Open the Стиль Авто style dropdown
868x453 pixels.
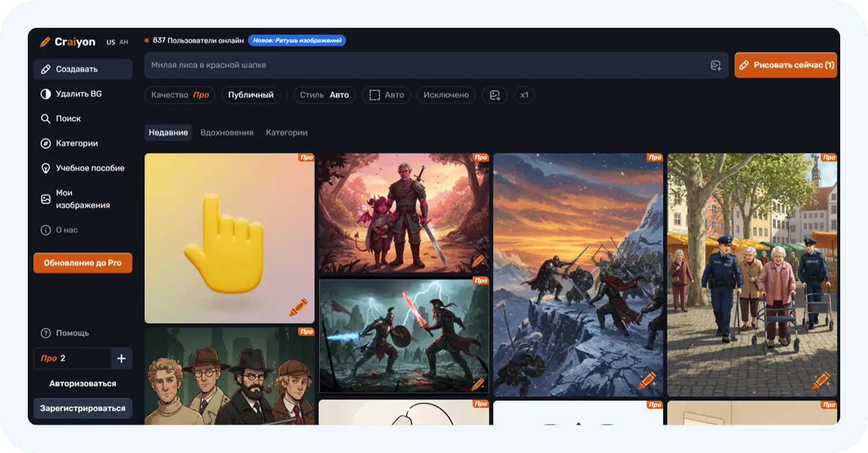click(x=324, y=95)
